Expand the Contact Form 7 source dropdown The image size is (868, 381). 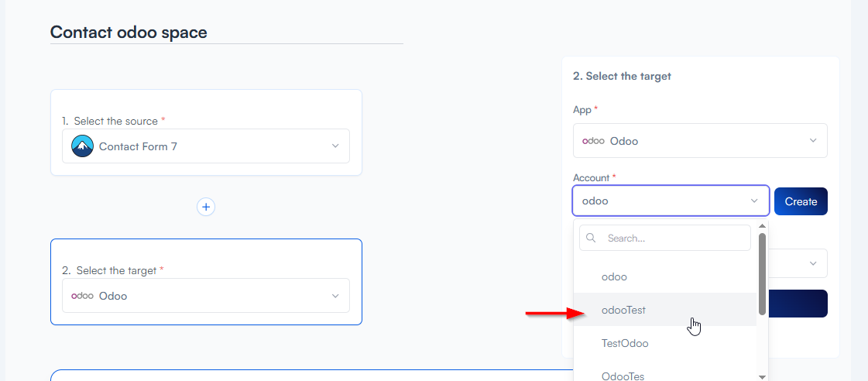point(335,146)
